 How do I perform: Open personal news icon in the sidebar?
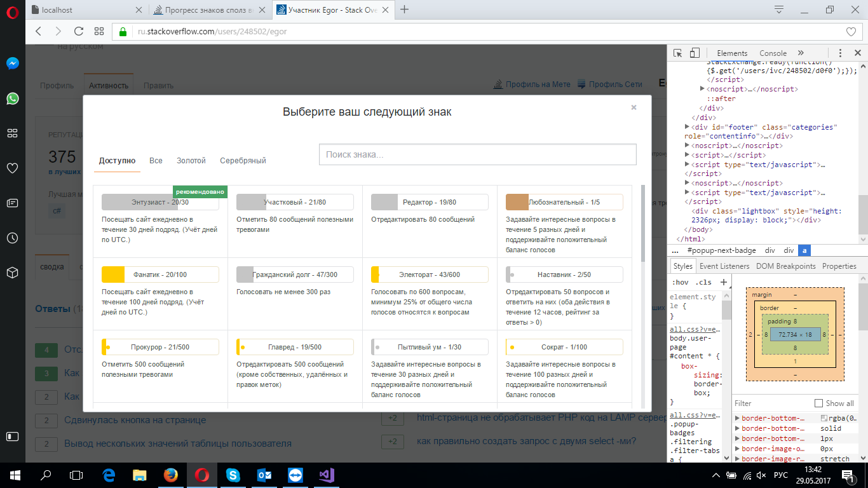pos(12,203)
